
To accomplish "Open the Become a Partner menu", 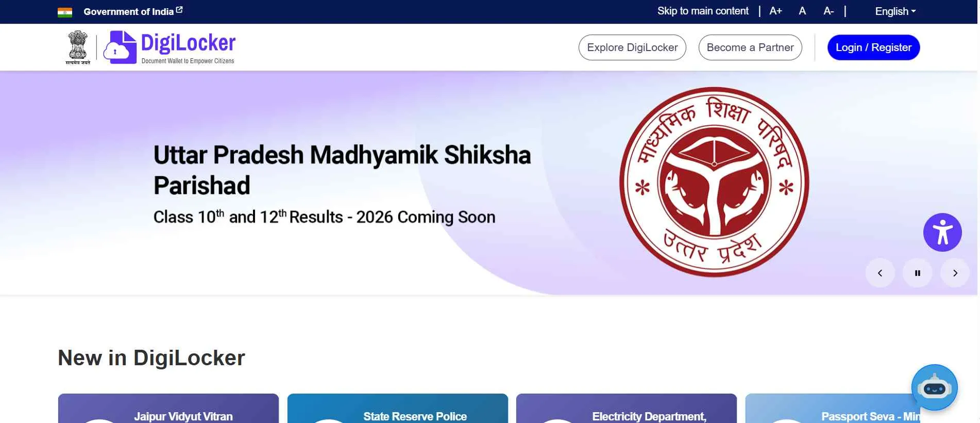I will (750, 47).
